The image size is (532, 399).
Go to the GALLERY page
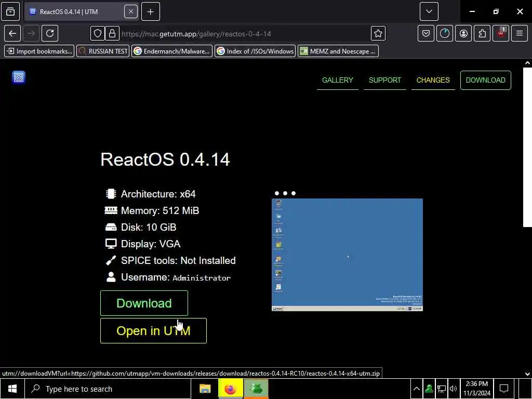pyautogui.click(x=338, y=80)
